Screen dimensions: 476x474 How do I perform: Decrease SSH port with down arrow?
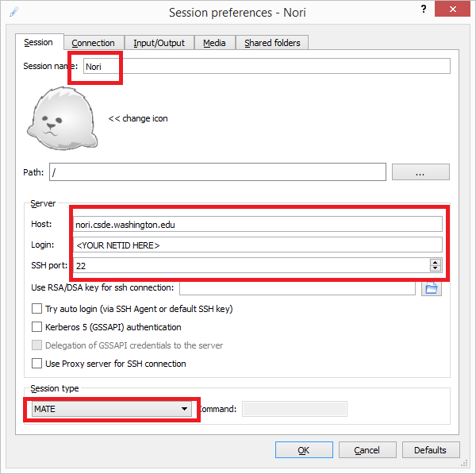[x=435, y=269]
